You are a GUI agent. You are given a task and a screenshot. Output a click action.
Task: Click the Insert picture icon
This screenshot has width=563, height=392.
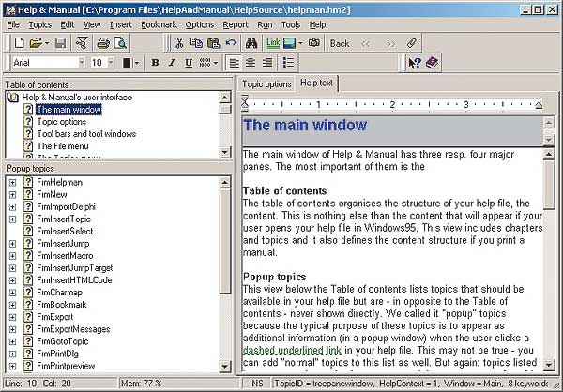click(289, 43)
